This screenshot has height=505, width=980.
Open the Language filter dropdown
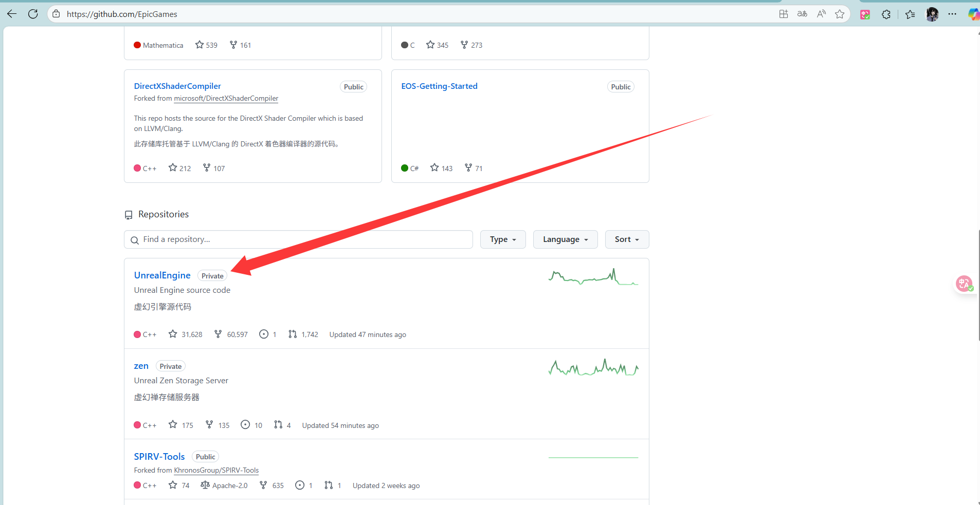click(566, 239)
